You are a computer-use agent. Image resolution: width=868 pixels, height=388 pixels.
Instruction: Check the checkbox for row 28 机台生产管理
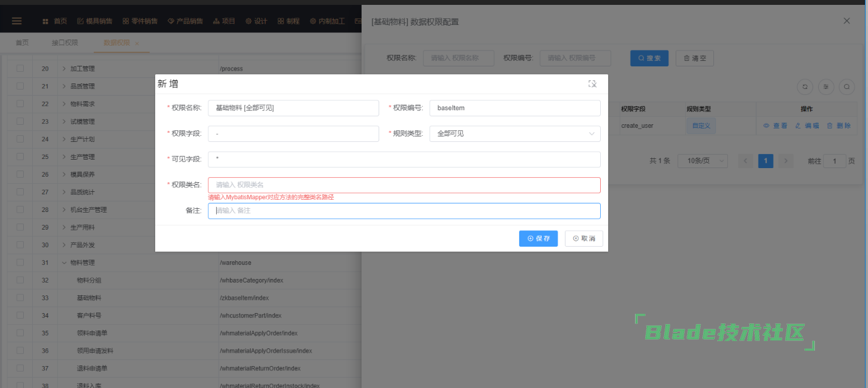(20, 210)
